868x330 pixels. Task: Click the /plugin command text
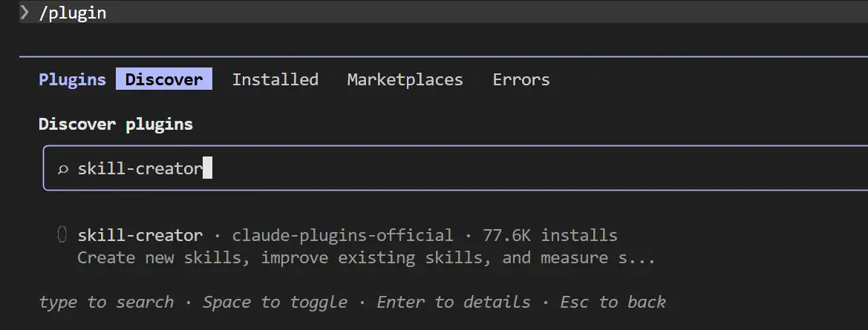click(x=72, y=13)
